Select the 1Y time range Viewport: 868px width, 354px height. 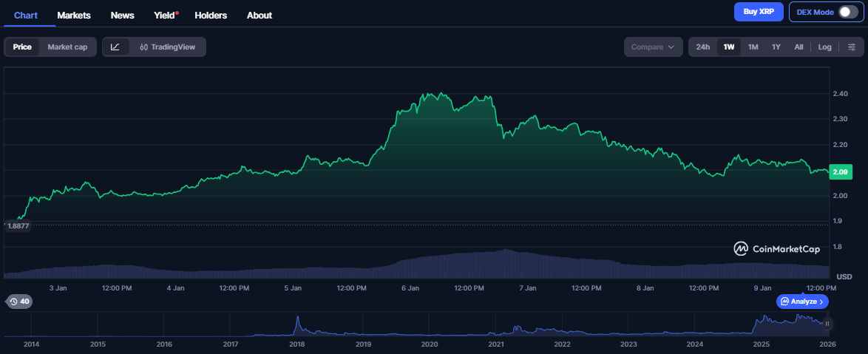click(x=776, y=47)
